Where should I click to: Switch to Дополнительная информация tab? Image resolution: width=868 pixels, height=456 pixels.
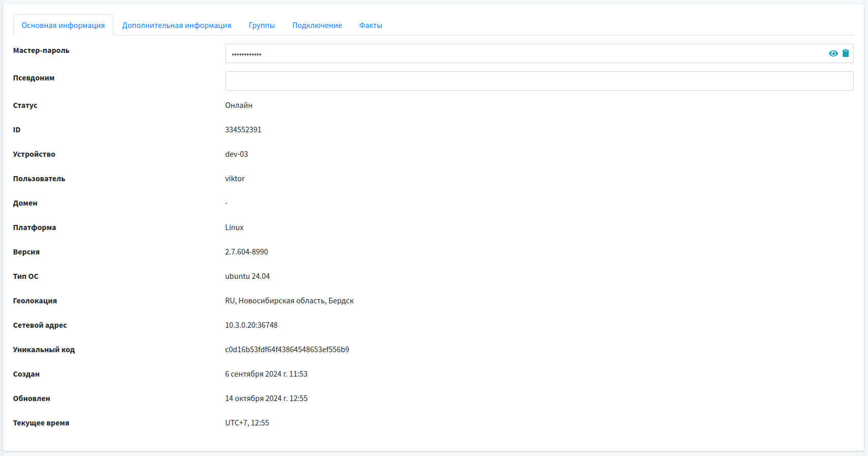[176, 25]
